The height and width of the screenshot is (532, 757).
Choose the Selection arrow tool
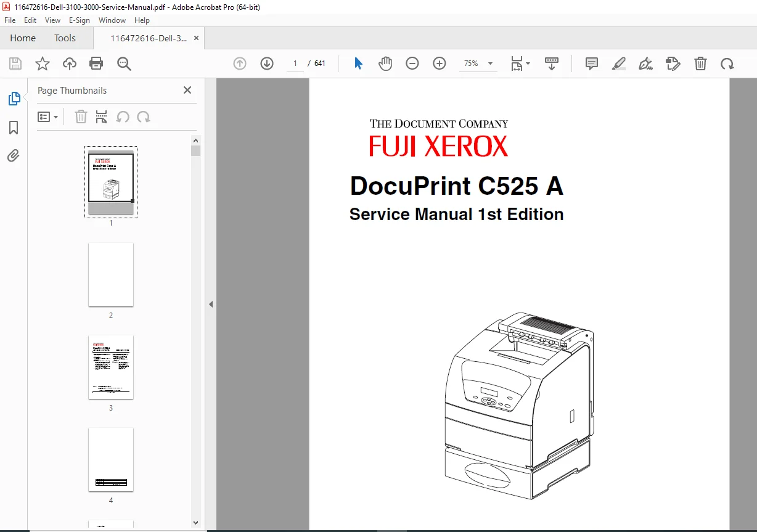pyautogui.click(x=358, y=63)
